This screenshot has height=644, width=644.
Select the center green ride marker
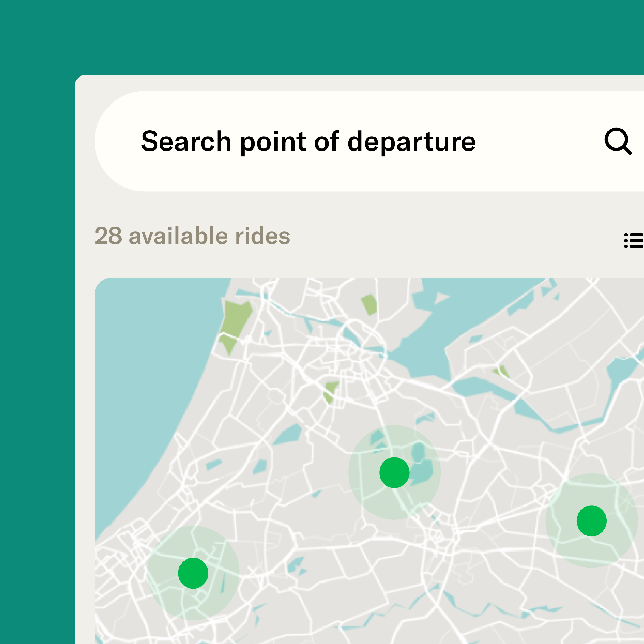(394, 472)
